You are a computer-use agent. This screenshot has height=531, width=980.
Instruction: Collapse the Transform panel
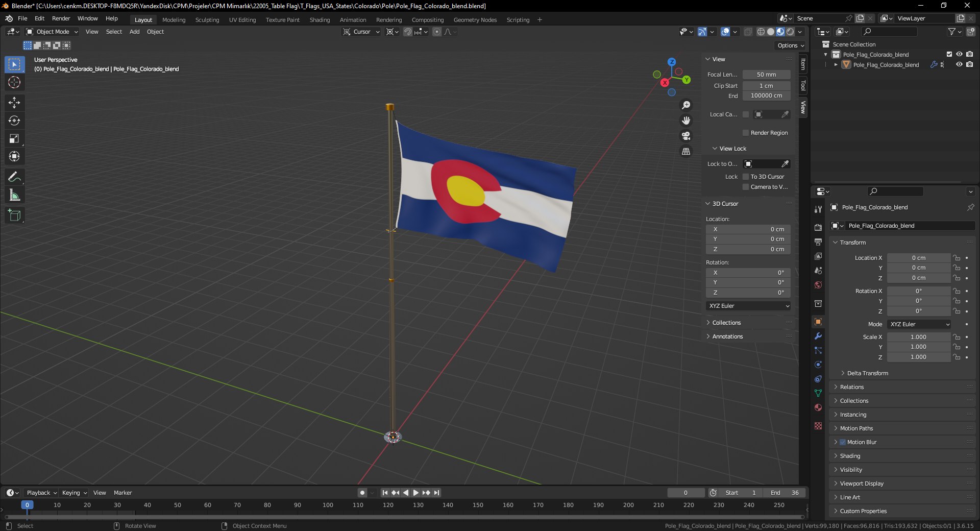click(x=853, y=243)
